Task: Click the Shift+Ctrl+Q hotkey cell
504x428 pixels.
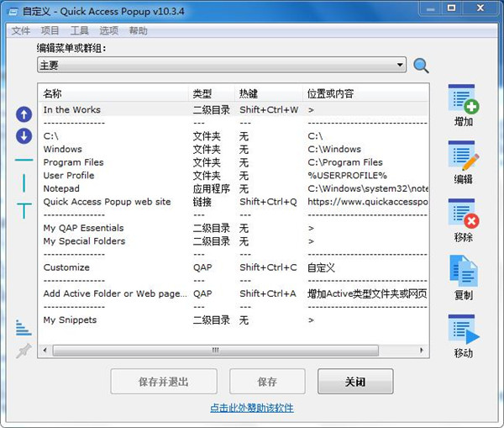Action: coord(268,202)
